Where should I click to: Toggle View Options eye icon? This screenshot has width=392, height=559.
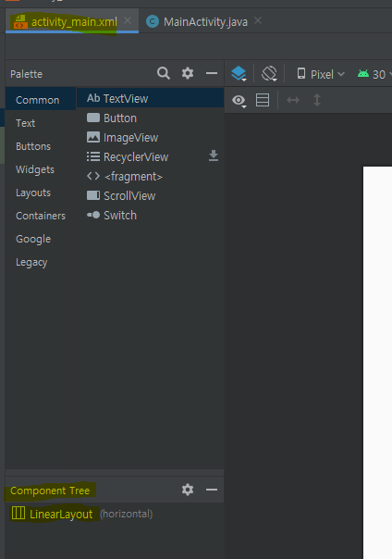click(239, 101)
